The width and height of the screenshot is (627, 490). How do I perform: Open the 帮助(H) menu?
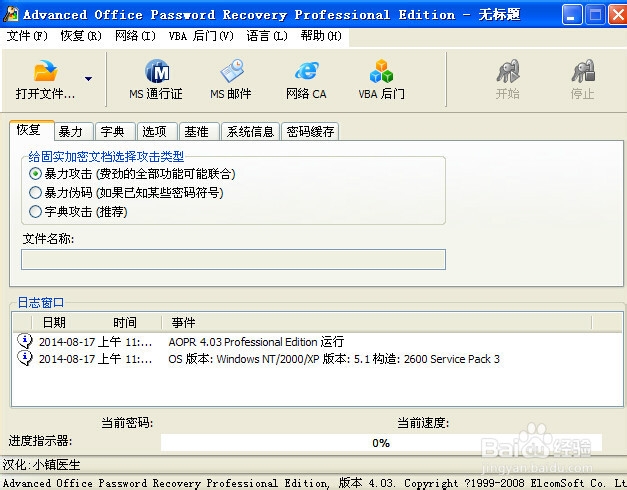(321, 36)
